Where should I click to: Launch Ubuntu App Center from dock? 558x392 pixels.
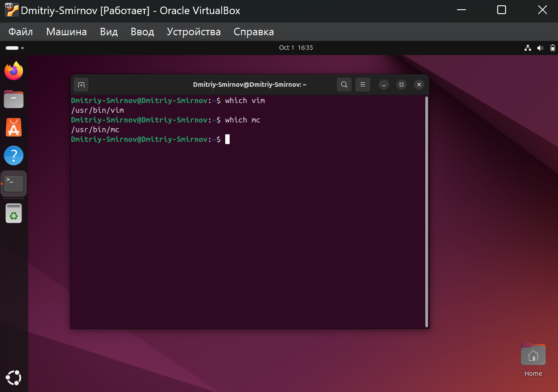[x=14, y=127]
